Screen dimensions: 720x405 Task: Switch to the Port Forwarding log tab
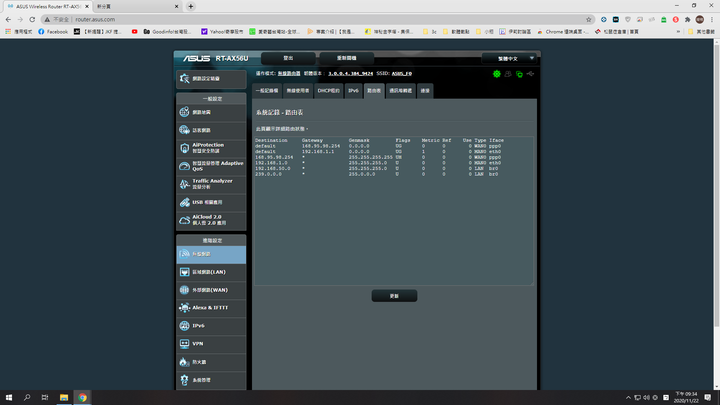400,91
